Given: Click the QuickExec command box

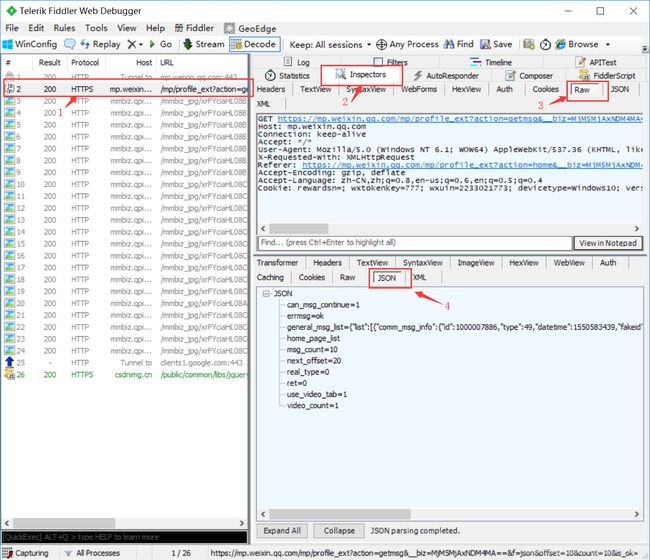Looking at the screenshot, I should pyautogui.click(x=124, y=537).
